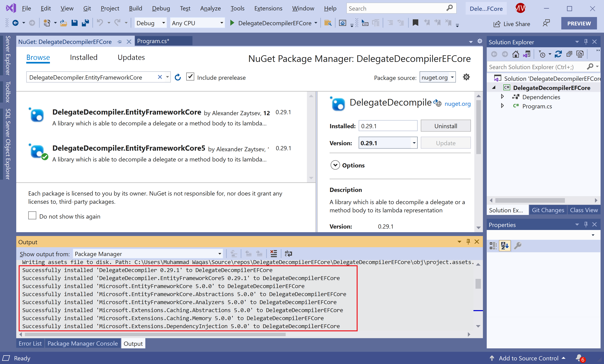604x364 pixels.
Task: Open the Extensions menu
Action: [268, 8]
